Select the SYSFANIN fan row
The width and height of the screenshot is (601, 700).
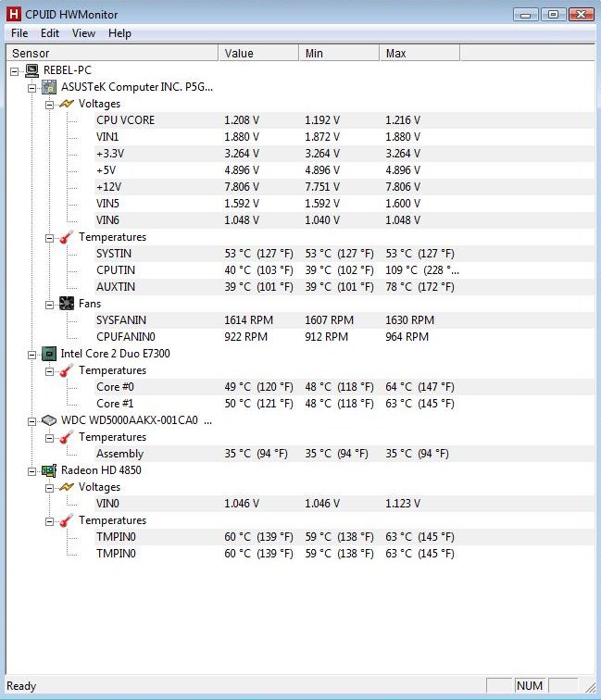click(x=344, y=320)
